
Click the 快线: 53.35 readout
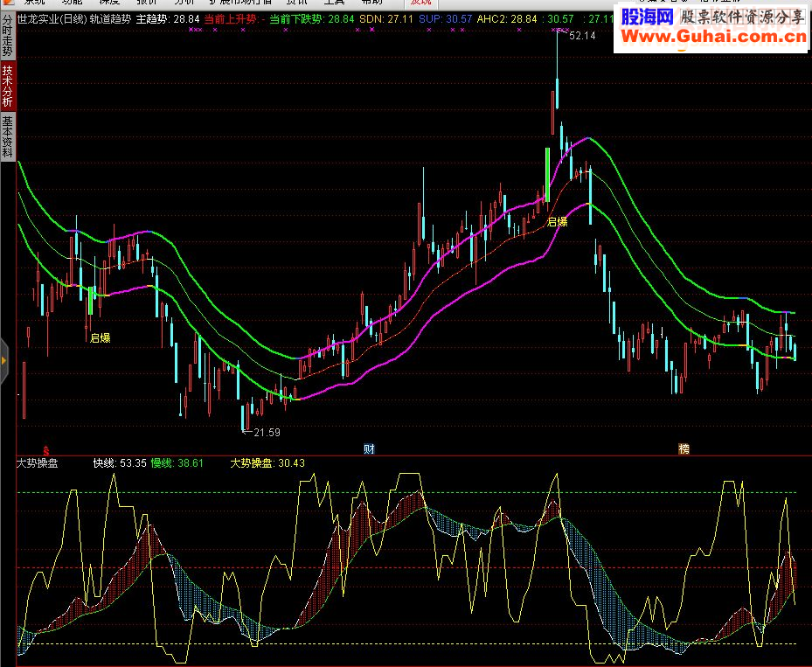120,463
